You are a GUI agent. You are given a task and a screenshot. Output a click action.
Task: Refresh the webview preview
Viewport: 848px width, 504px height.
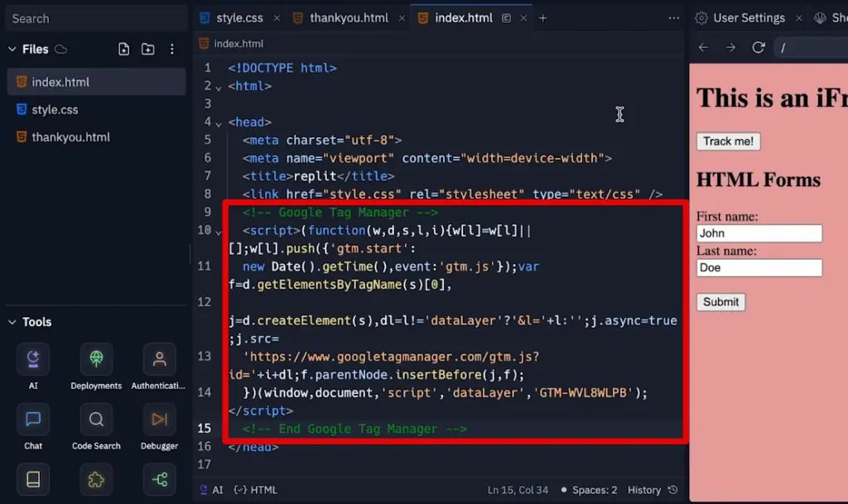click(x=758, y=47)
